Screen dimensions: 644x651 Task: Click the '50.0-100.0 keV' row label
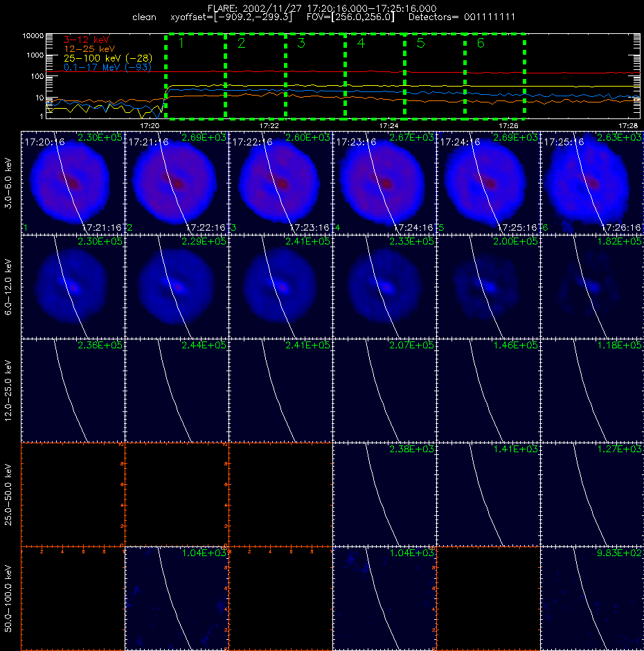(x=8, y=598)
